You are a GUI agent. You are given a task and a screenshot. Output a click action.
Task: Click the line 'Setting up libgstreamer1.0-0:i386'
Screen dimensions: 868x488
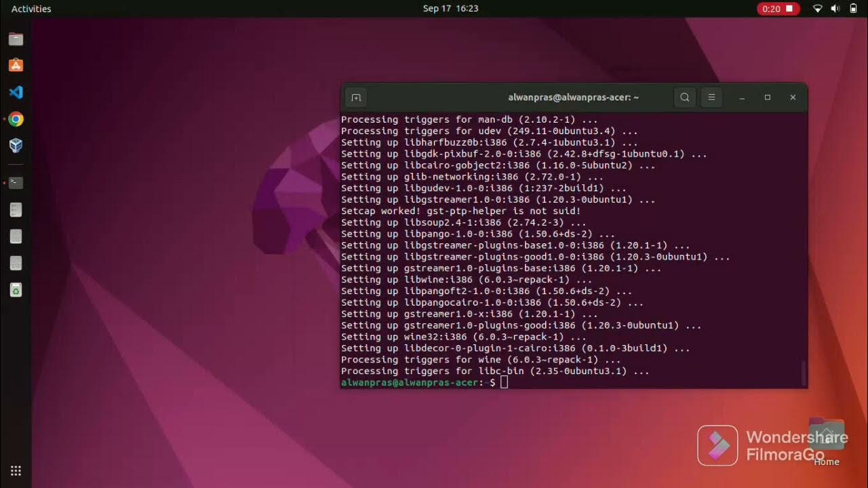[498, 200]
